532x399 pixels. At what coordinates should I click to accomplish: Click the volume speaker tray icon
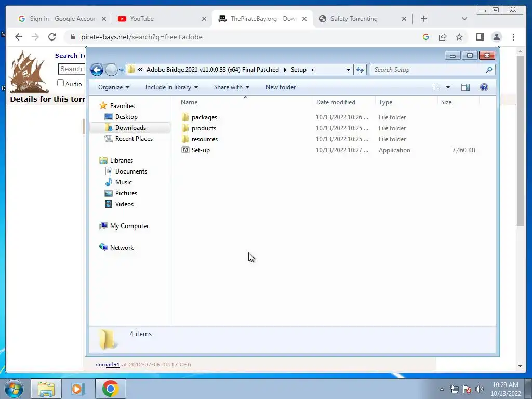pos(480,389)
